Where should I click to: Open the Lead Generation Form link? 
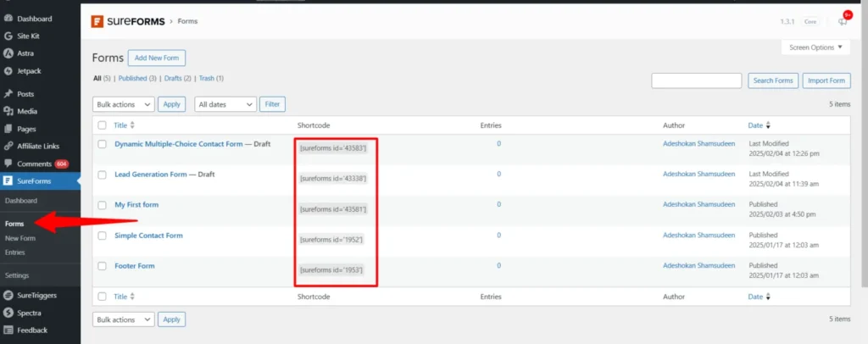coord(151,175)
